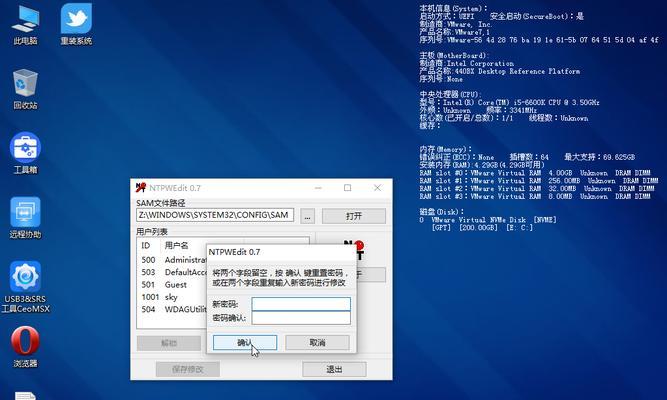Minimize the NTPWEdit main window
Screen dimensions: 667x400
[x=318, y=188]
